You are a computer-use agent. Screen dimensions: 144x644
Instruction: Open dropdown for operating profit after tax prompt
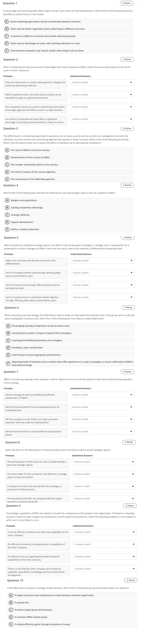click(x=104, y=499)
